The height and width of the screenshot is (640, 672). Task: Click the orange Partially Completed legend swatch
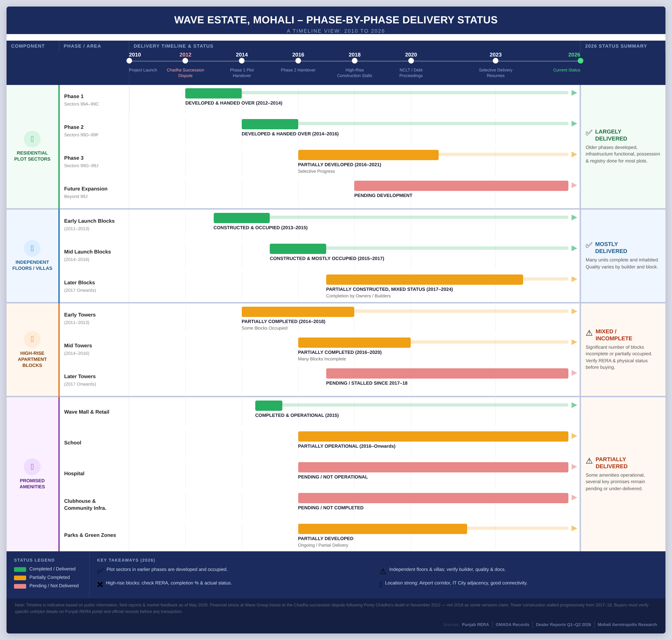[20, 578]
